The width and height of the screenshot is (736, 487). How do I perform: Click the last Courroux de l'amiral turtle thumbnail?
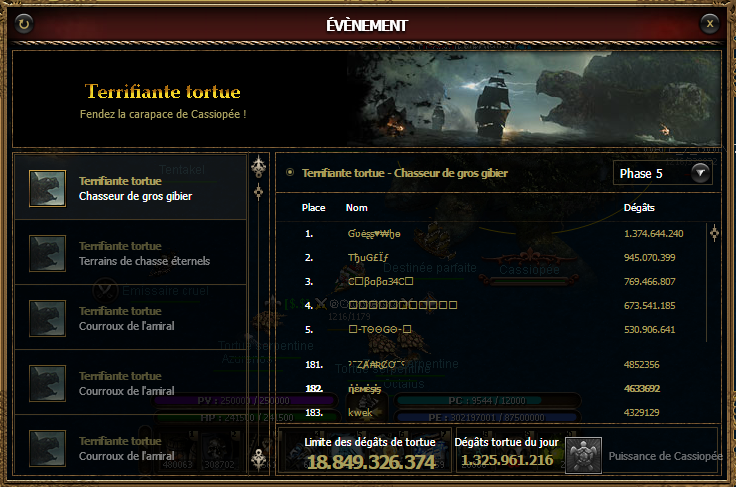click(x=47, y=449)
